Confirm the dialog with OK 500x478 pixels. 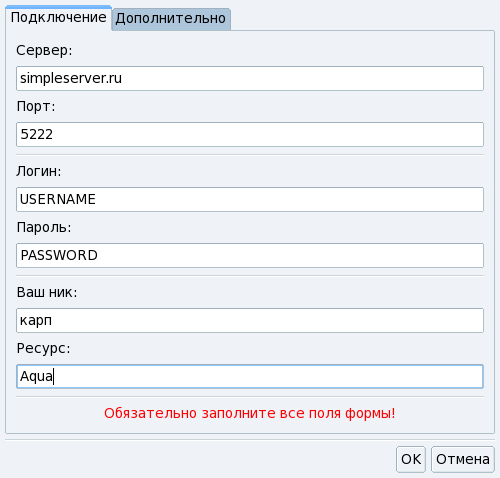(411, 459)
